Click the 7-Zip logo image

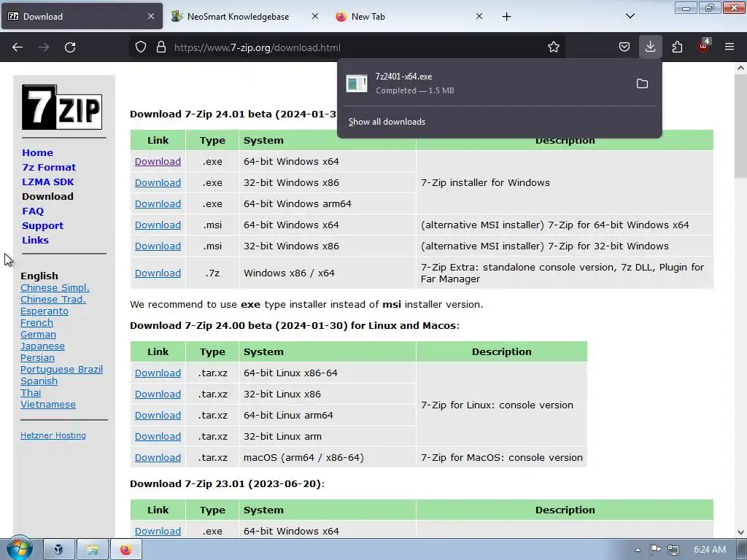click(62, 107)
